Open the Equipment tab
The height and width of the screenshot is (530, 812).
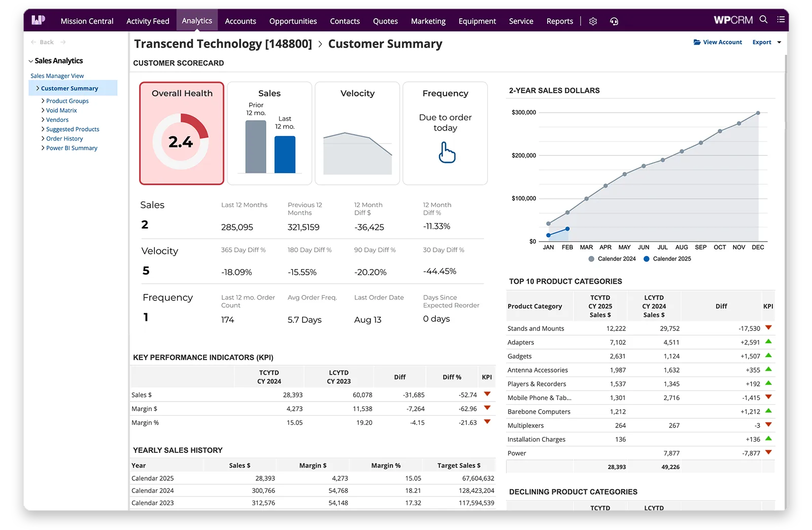477,21
